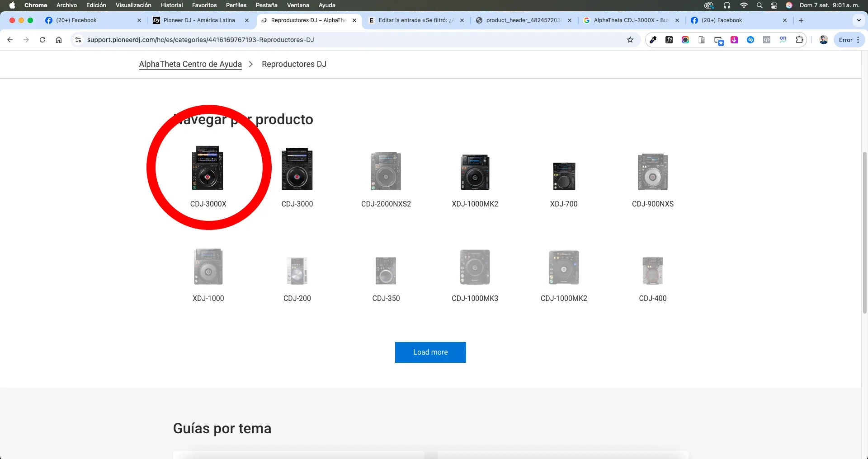This screenshot has width=868, height=459.
Task: Select the CDJ-350 product link
Action: pyautogui.click(x=386, y=298)
